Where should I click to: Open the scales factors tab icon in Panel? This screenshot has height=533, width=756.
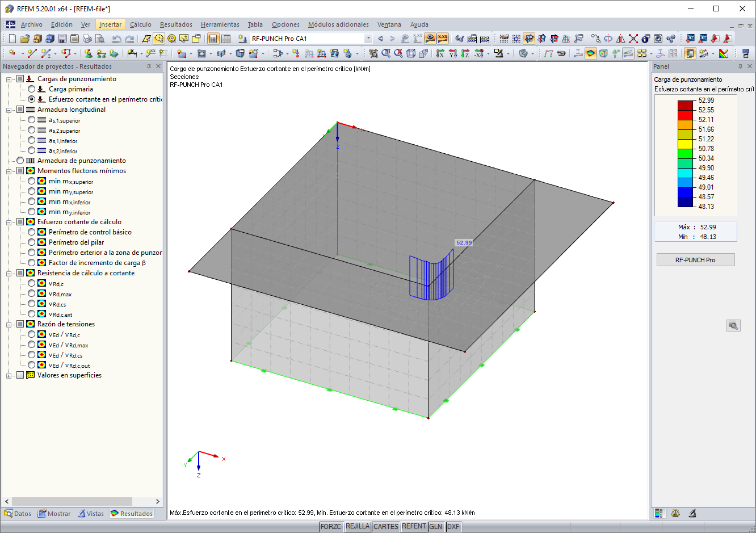(675, 513)
